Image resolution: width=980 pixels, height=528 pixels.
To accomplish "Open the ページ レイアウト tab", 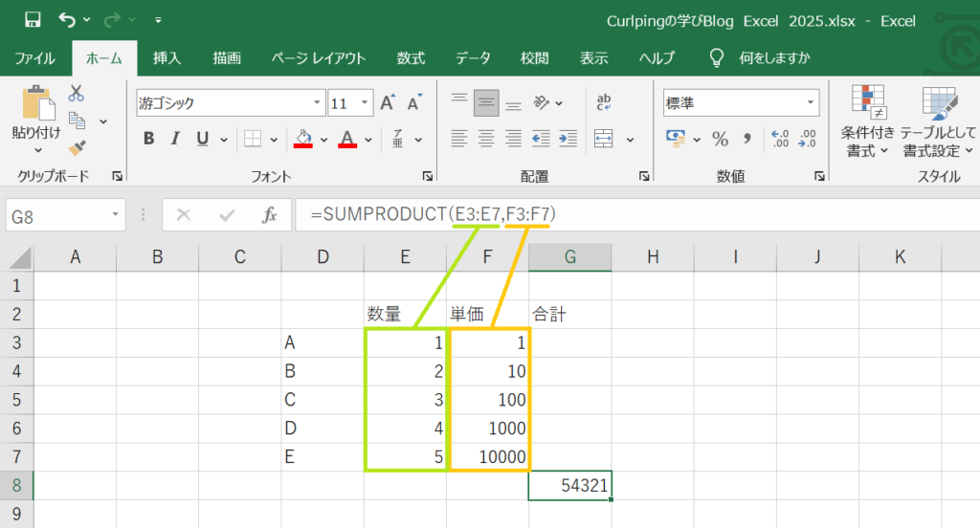I will [318, 58].
